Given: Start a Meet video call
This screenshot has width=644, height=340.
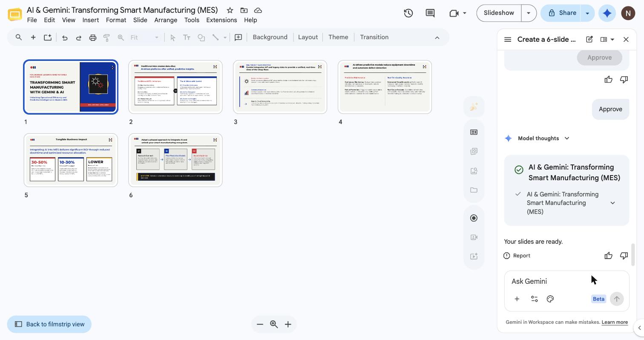Looking at the screenshot, I should 454,13.
